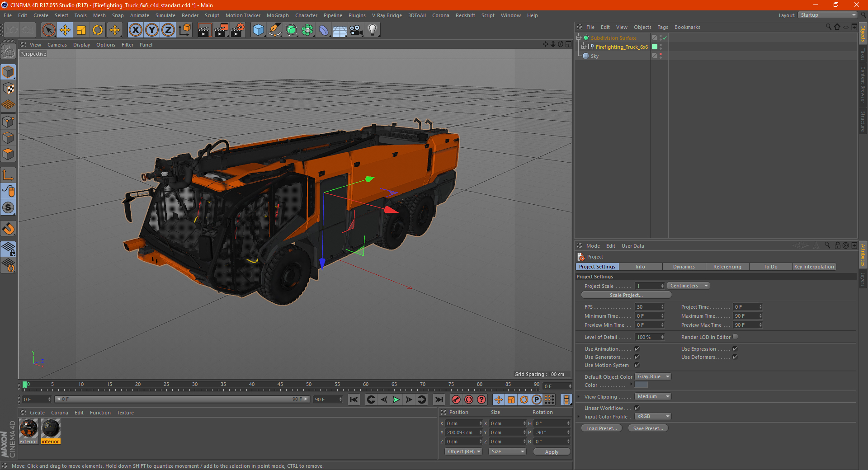Click Apply in coordinates panel
This screenshot has height=470, width=868.
(x=552, y=452)
